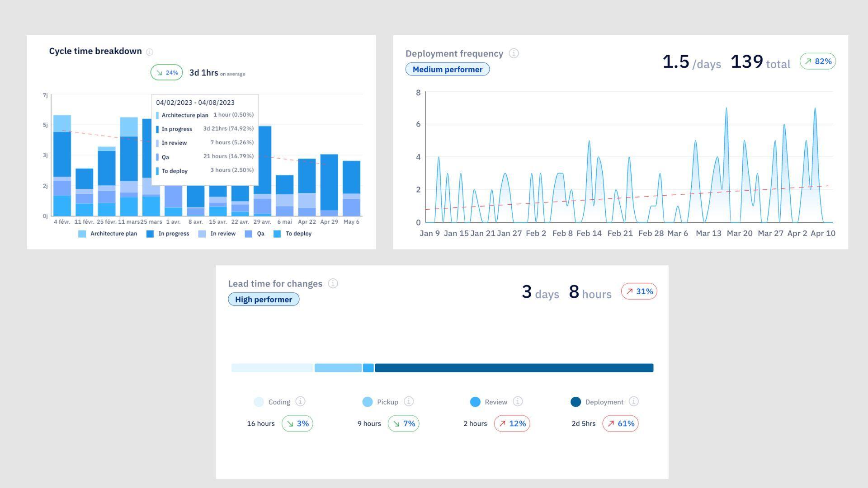868x488 pixels.
Task: Select the Pickup segment of lead time bar
Action: [x=338, y=368]
